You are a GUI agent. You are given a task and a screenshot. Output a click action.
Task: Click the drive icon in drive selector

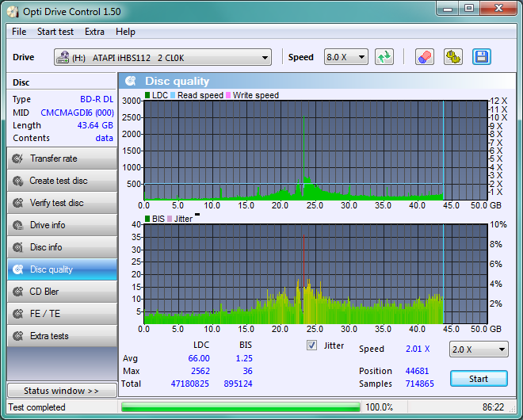[x=63, y=57]
